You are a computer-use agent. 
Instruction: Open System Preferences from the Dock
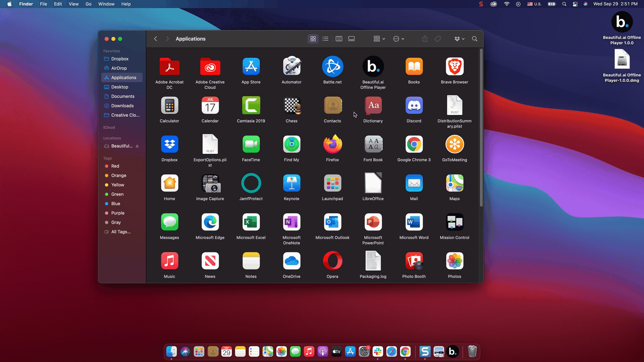pos(364,351)
